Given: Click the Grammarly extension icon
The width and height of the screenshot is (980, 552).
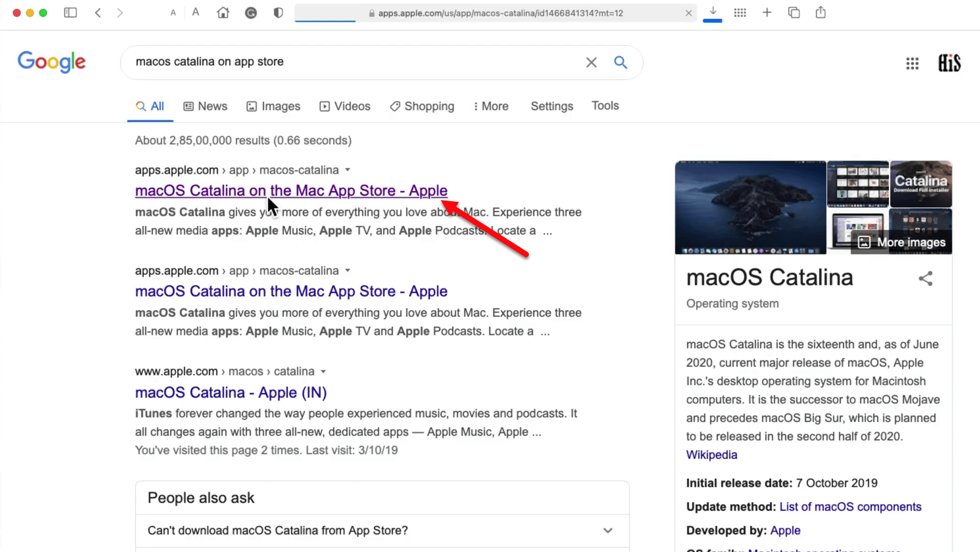Looking at the screenshot, I should pyautogui.click(x=250, y=13).
